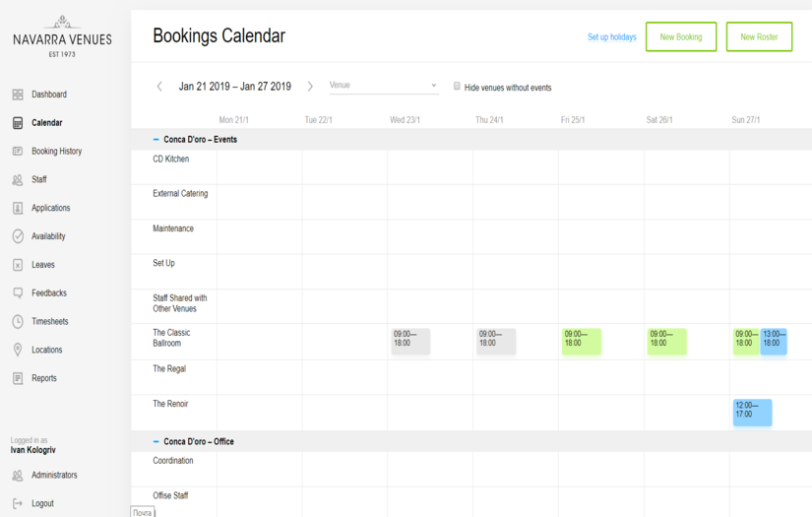Click the CD Kitchen row label
This screenshot has width=812, height=517.
pos(171,159)
